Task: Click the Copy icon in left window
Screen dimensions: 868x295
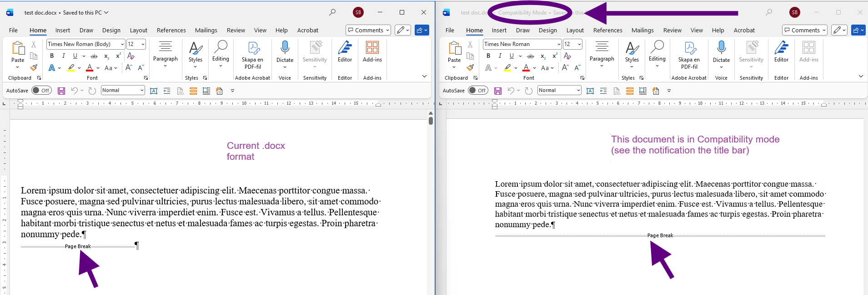Action: coord(34,56)
